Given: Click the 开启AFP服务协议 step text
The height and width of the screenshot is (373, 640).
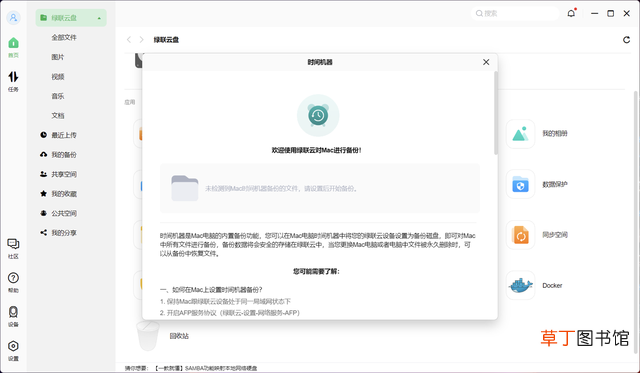Looking at the screenshot, I should [229, 313].
